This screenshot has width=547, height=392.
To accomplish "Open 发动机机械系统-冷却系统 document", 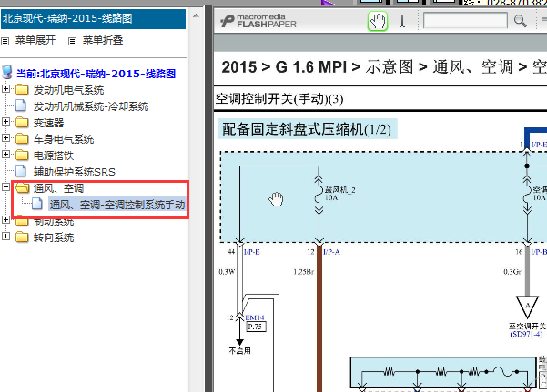I will coord(91,106).
